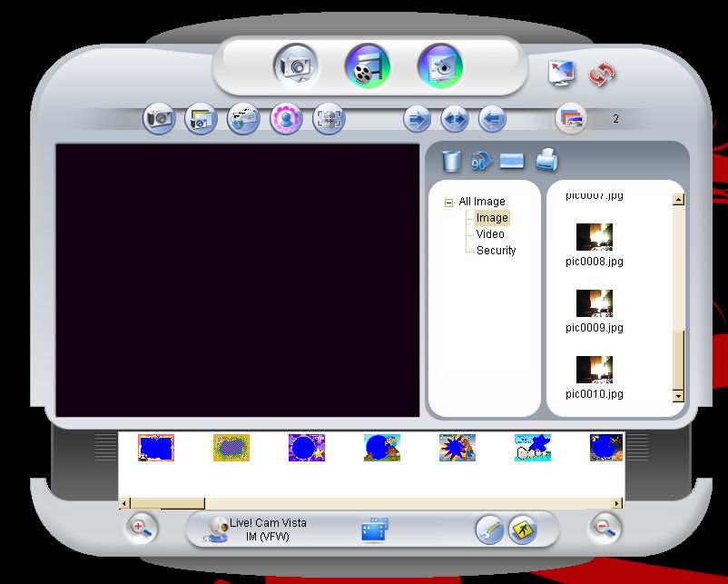Select the blue starburst frame
Image resolution: width=728 pixels, height=584 pixels.
[457, 448]
